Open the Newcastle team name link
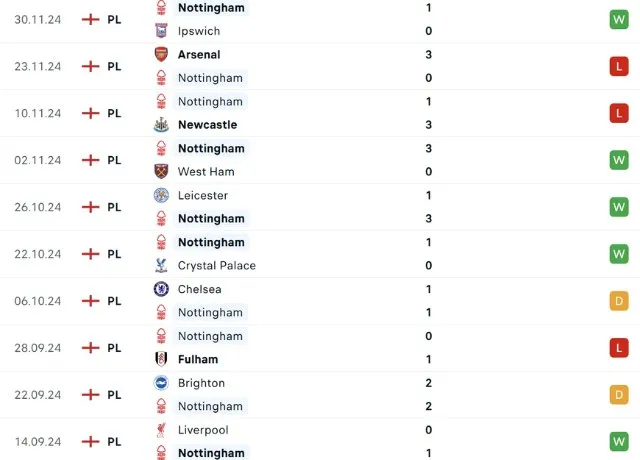This screenshot has width=640, height=460. pos(207,125)
